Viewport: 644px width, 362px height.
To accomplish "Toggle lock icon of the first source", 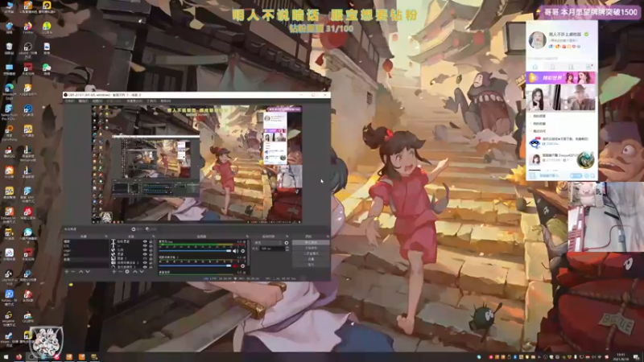I will pyautogui.click(x=151, y=241).
